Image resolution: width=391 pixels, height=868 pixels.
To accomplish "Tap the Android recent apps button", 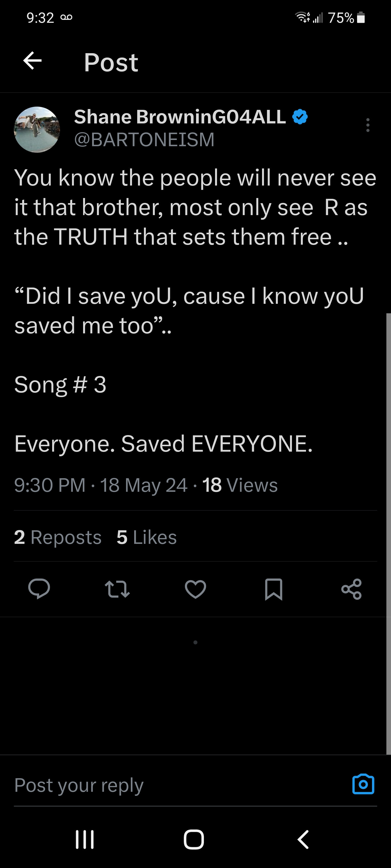I will [85, 839].
